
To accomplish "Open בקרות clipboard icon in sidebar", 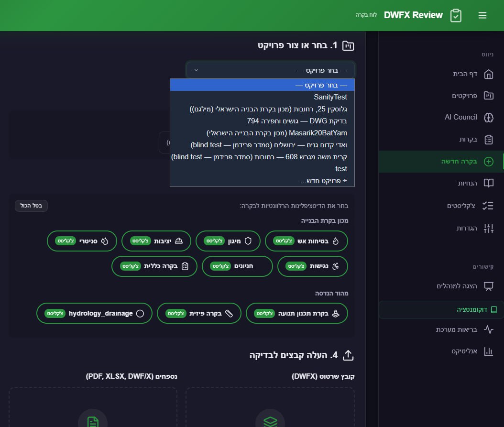I will [x=488, y=140].
